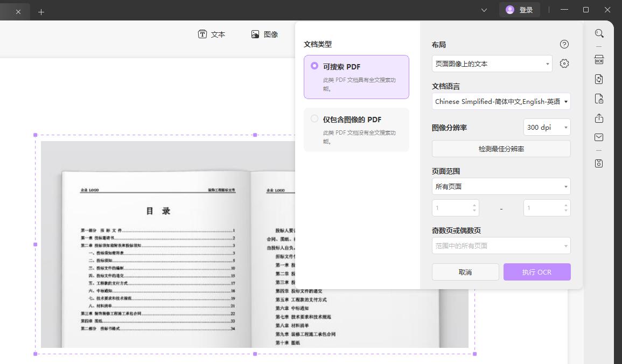
Task: Click the 登录 login button
Action: coord(519,9)
